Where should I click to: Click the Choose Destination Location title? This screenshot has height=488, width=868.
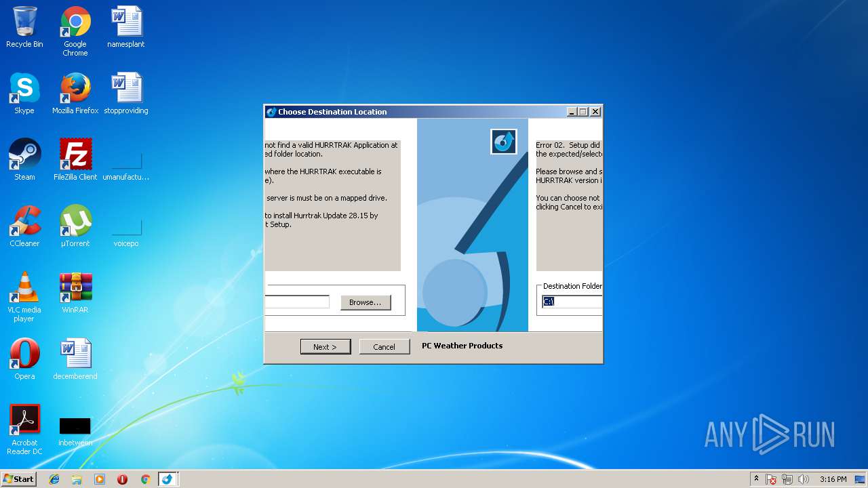click(332, 112)
